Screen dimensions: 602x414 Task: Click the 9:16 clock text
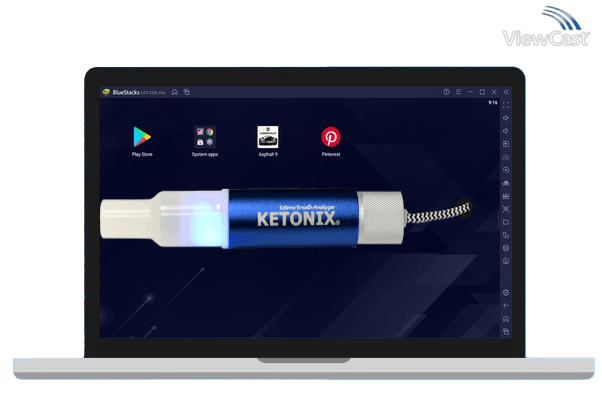pyautogui.click(x=493, y=103)
